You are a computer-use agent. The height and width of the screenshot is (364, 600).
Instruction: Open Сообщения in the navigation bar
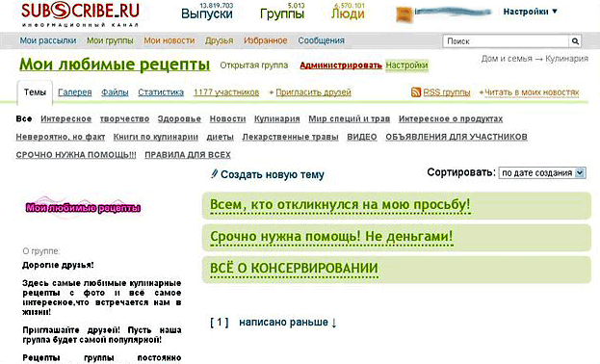click(321, 40)
